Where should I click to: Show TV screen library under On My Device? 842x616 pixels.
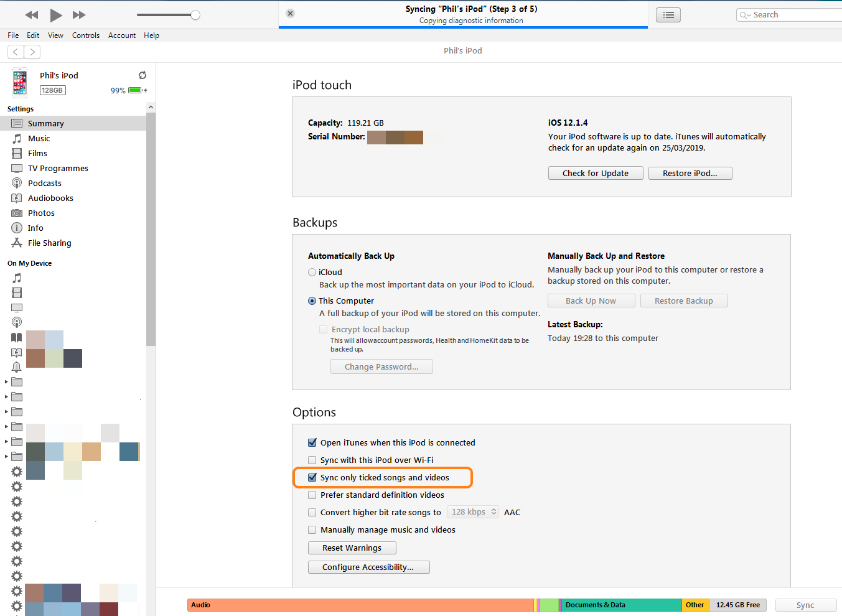pos(17,307)
